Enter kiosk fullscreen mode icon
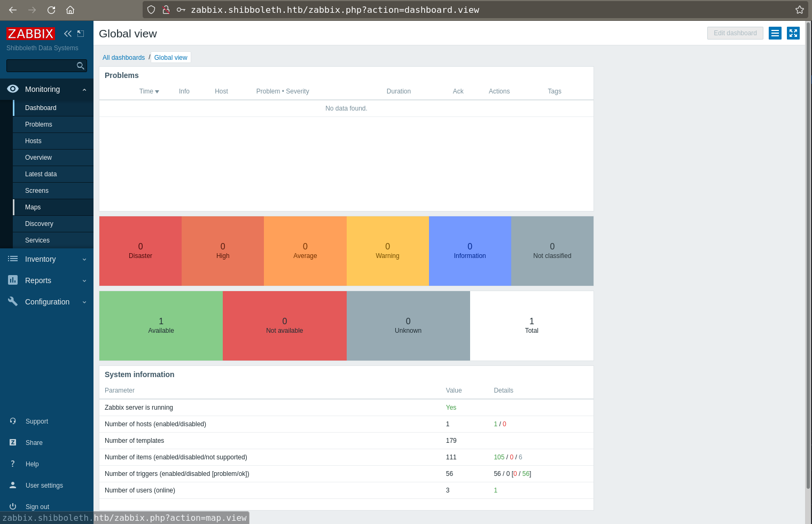Screen dimensions: 812x524 pos(793,33)
